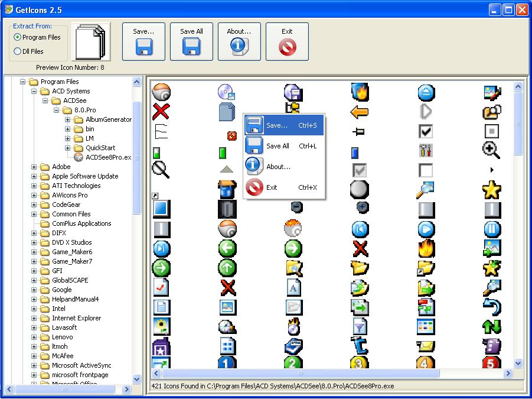The height and width of the screenshot is (399, 532).
Task: Select the green up-down arrows icon
Action: pos(492,326)
